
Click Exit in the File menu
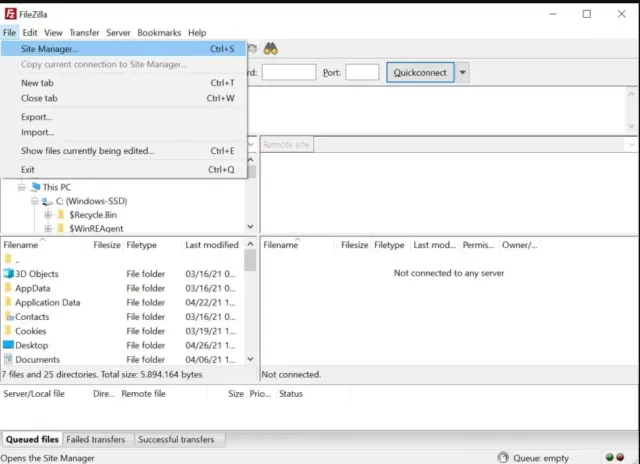tap(28, 170)
